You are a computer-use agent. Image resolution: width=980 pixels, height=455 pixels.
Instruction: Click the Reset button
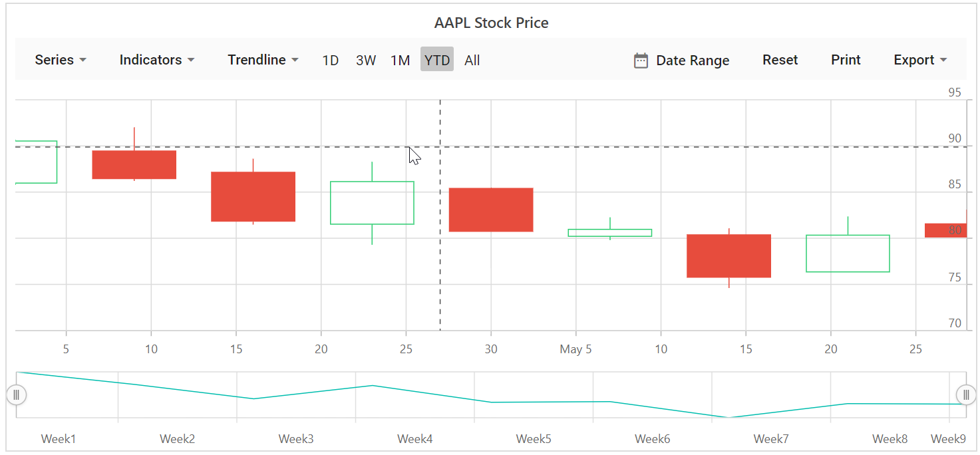point(780,60)
